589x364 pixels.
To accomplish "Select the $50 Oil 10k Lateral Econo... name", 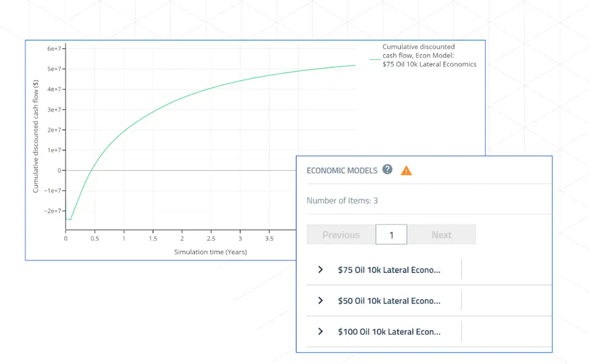I will click(389, 301).
